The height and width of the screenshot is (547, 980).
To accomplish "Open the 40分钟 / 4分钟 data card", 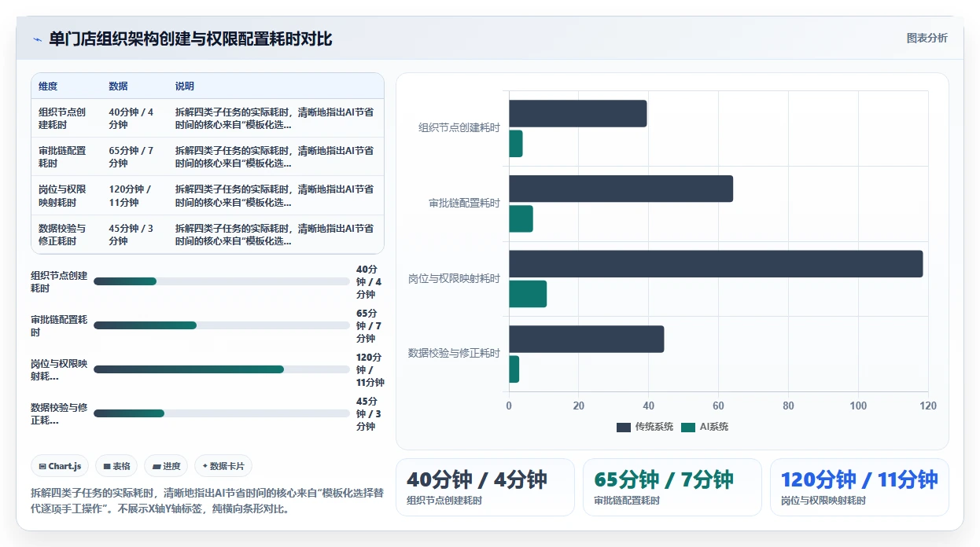I will click(x=485, y=487).
